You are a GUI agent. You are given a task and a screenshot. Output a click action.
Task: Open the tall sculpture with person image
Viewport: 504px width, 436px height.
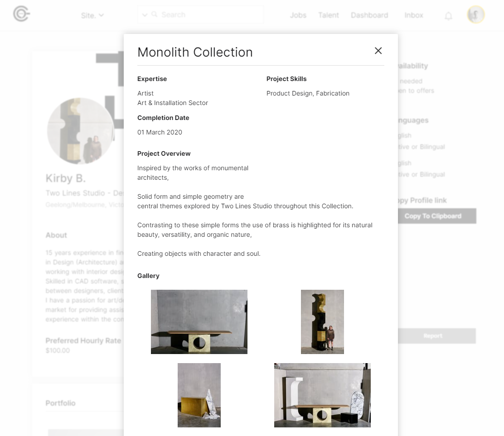click(x=322, y=322)
